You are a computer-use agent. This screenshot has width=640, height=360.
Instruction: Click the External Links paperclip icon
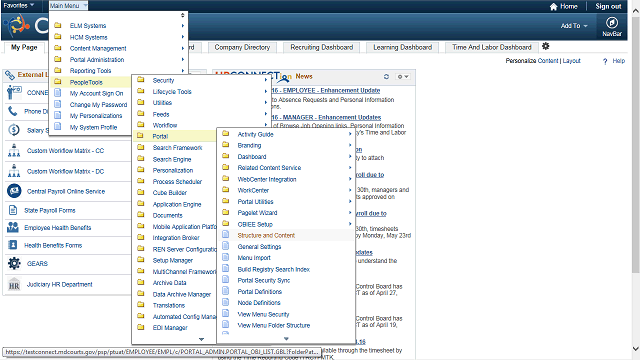(x=10, y=75)
